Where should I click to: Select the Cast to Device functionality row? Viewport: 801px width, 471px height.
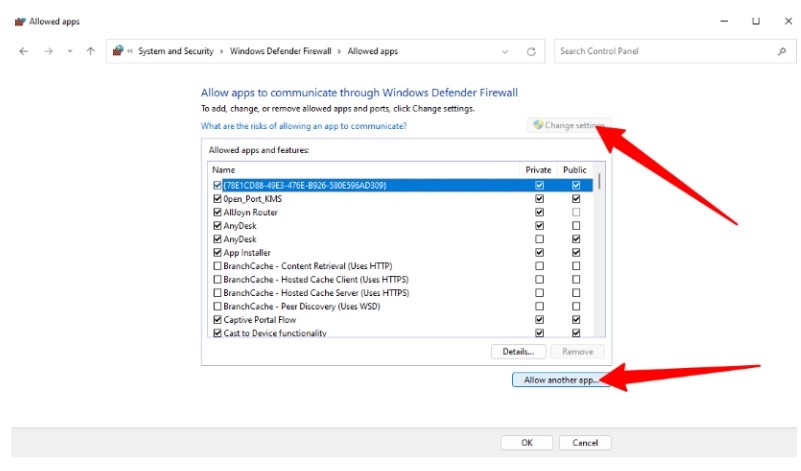point(401,333)
